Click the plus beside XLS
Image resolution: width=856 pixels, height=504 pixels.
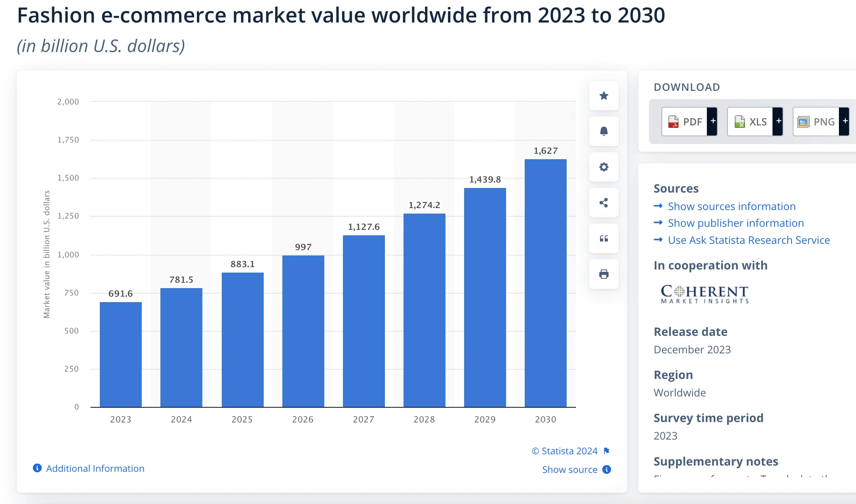click(x=778, y=121)
